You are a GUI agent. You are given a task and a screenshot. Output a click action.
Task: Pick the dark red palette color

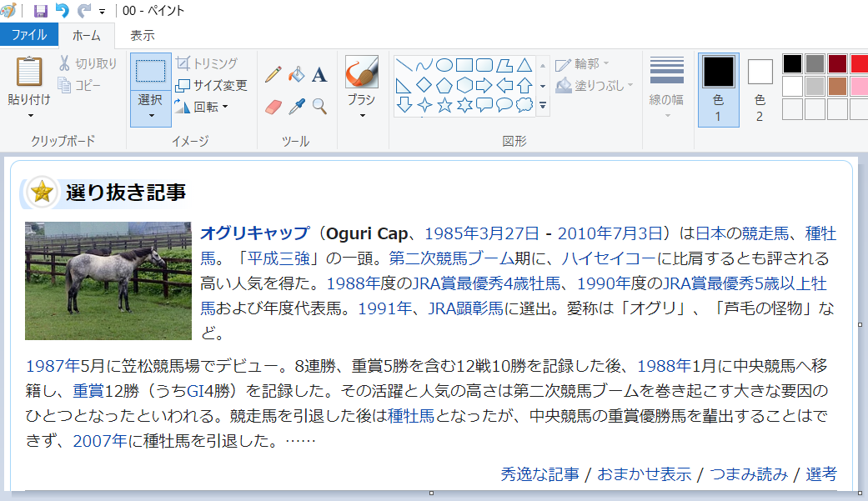click(837, 63)
